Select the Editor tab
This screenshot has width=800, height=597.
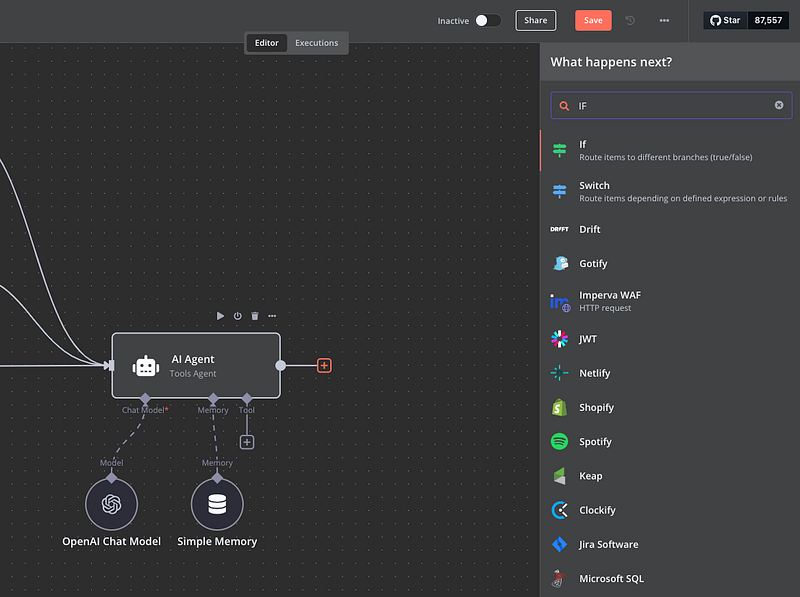pyautogui.click(x=267, y=43)
